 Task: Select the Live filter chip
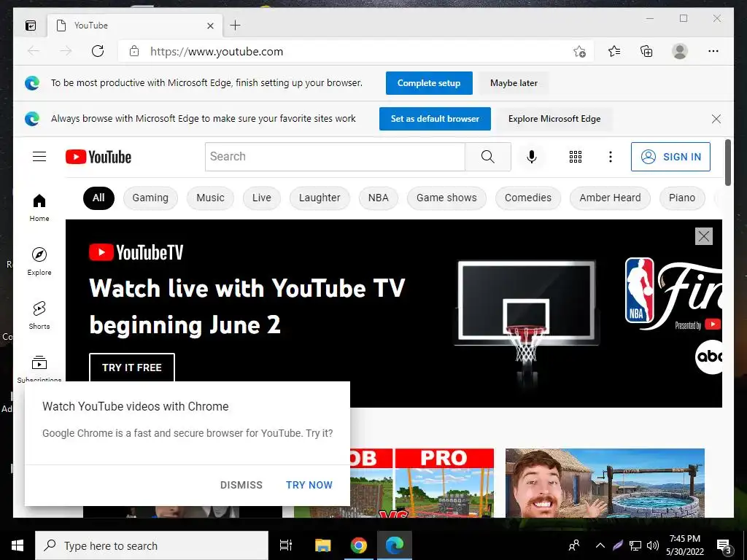[x=262, y=198]
